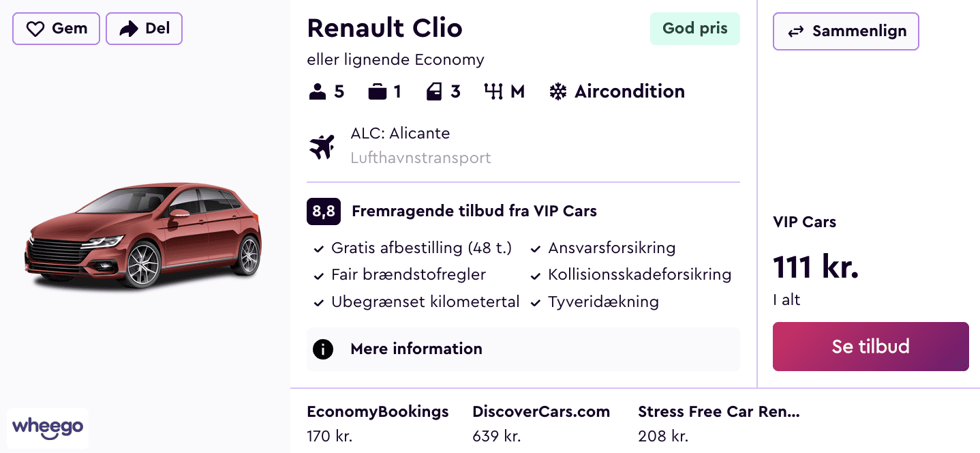Viewport: 980px width, 453px height.
Task: Click the car doors icon
Action: click(434, 92)
